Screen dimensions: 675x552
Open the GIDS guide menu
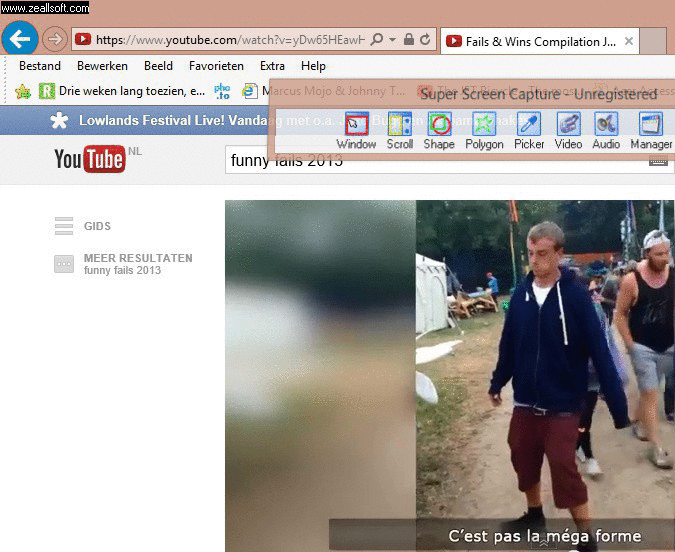tap(97, 227)
